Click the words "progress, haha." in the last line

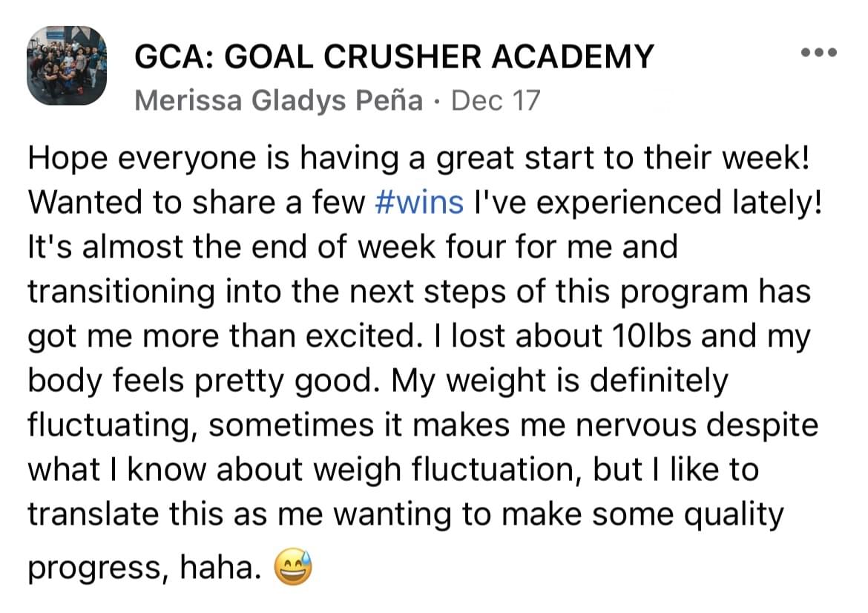coord(145,568)
